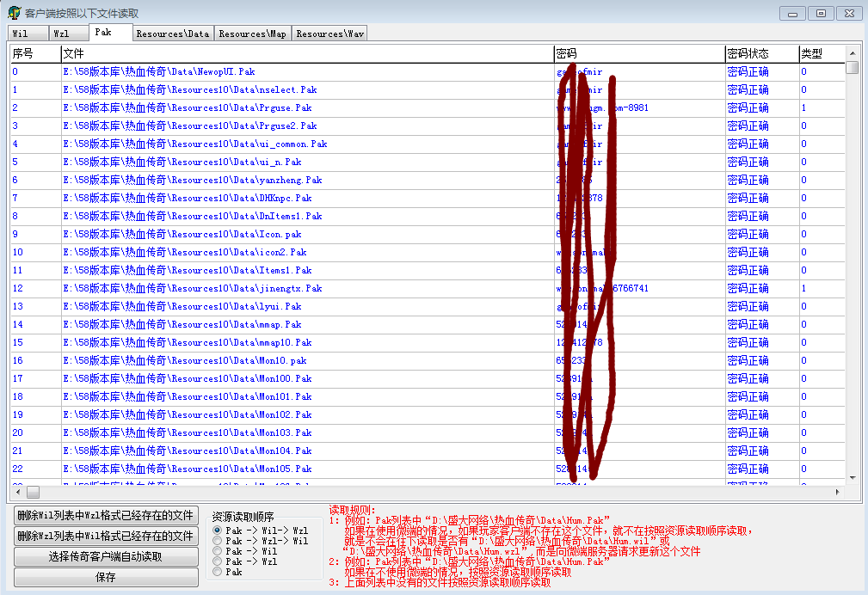The height and width of the screenshot is (595, 868).
Task: Open the Resources\Map tab
Action: click(x=252, y=34)
